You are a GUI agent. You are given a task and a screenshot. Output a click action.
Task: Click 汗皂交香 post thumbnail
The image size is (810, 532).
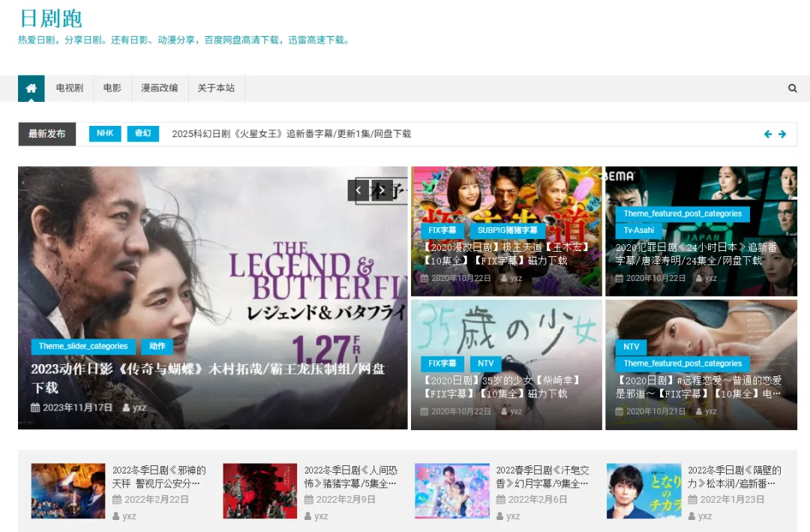pyautogui.click(x=452, y=491)
